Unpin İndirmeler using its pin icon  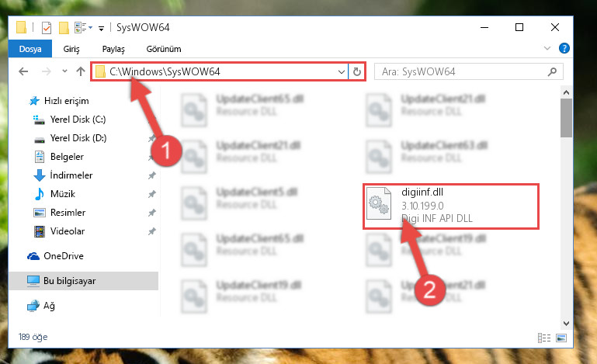click(152, 175)
